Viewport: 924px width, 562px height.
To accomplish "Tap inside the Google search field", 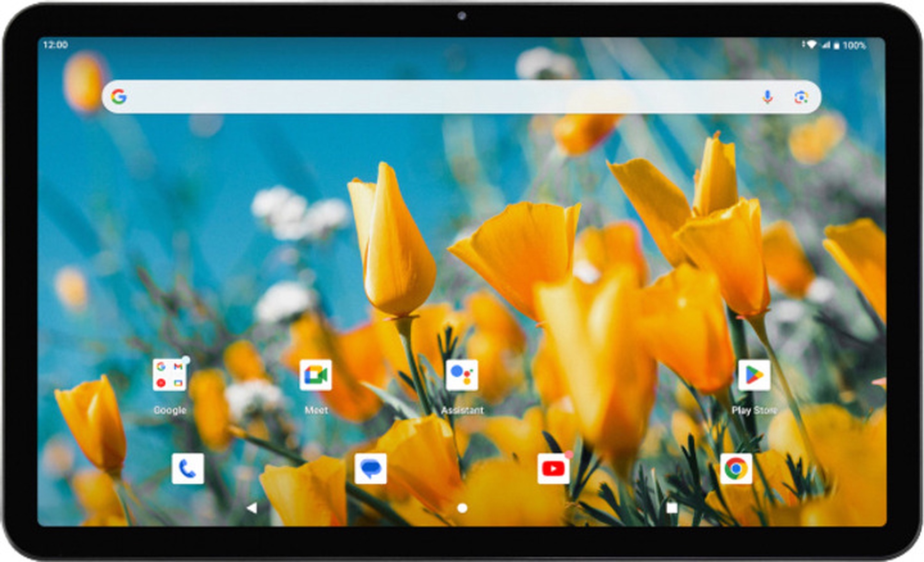I will click(439, 97).
